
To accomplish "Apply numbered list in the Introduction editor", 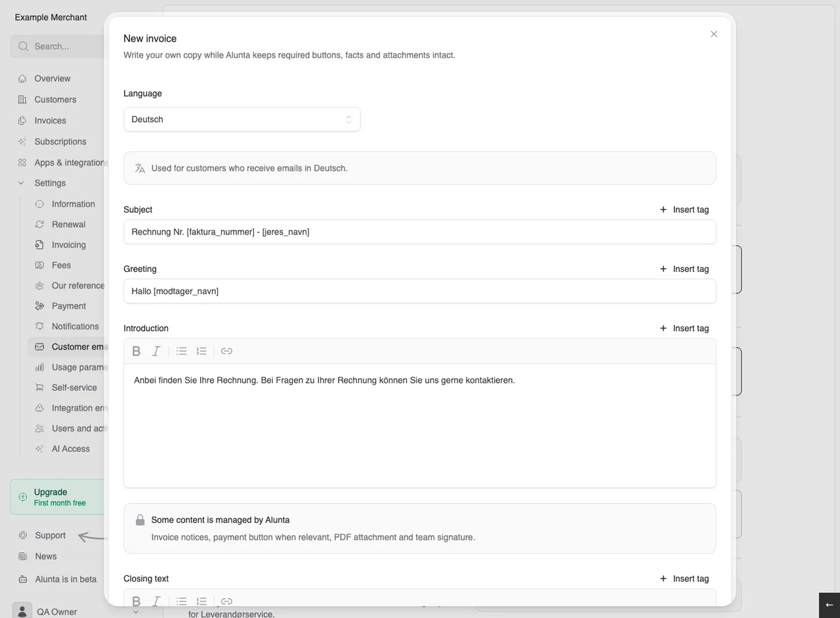I will click(201, 351).
